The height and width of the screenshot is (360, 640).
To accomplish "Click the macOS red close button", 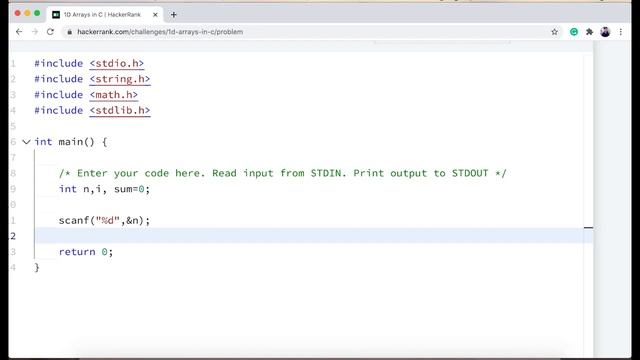I will pos(18,13).
